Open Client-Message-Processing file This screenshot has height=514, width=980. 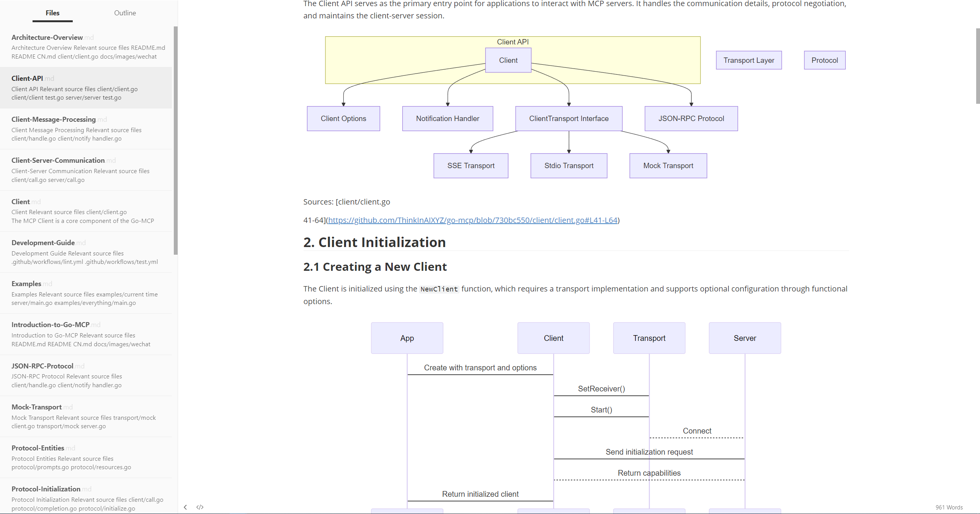(x=86, y=129)
